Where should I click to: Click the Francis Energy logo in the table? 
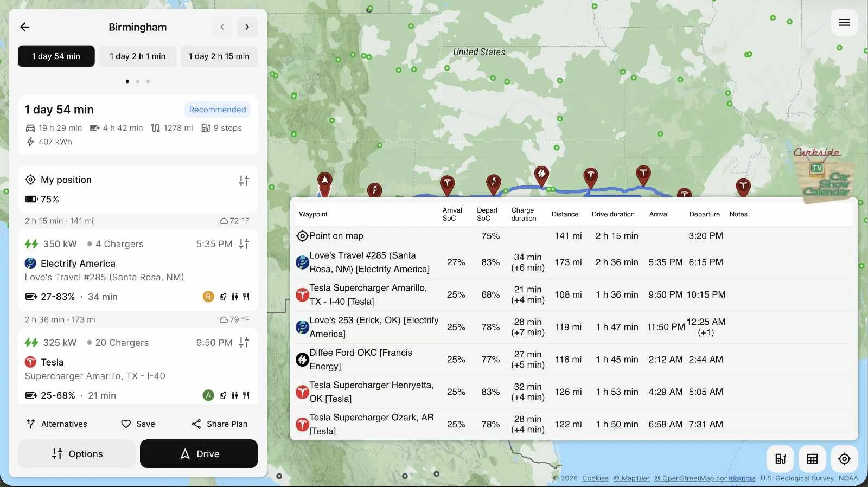pyautogui.click(x=302, y=360)
